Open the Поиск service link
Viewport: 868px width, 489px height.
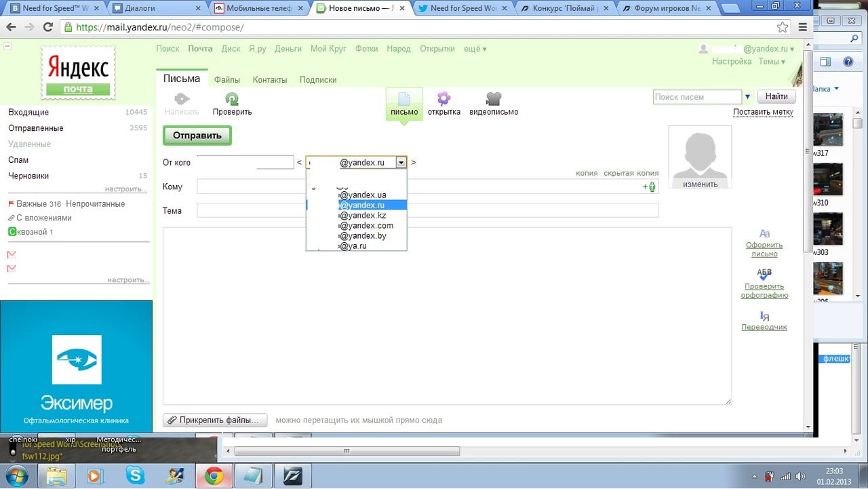(167, 49)
